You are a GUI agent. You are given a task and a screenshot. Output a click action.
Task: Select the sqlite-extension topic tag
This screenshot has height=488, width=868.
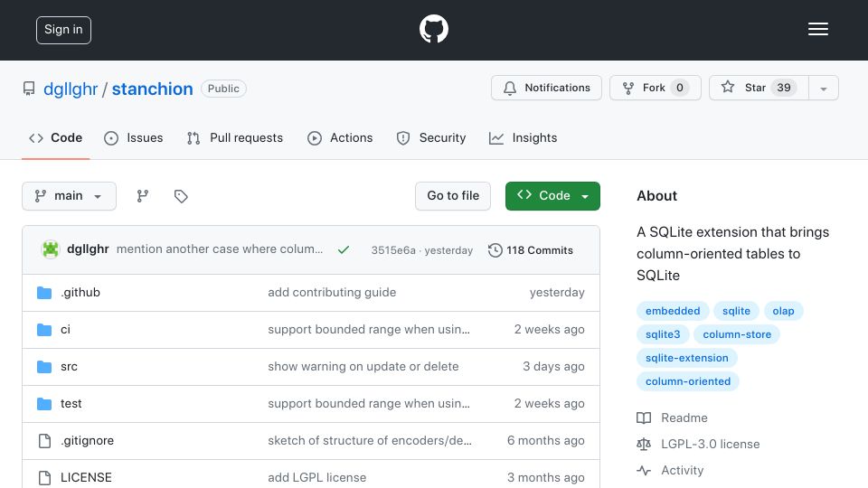(x=687, y=358)
